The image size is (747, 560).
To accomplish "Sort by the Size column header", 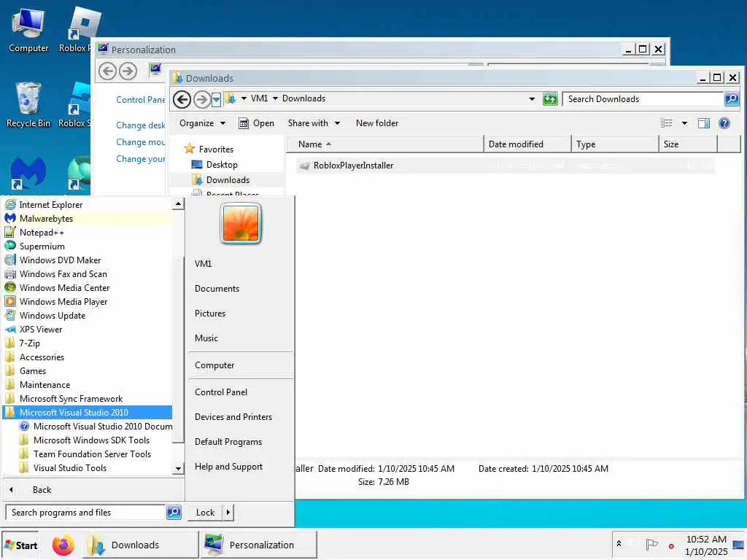I will [687, 144].
